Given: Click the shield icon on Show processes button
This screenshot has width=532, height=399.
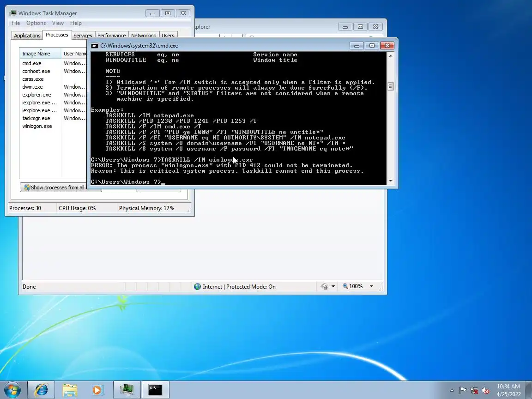Looking at the screenshot, I should (x=27, y=187).
